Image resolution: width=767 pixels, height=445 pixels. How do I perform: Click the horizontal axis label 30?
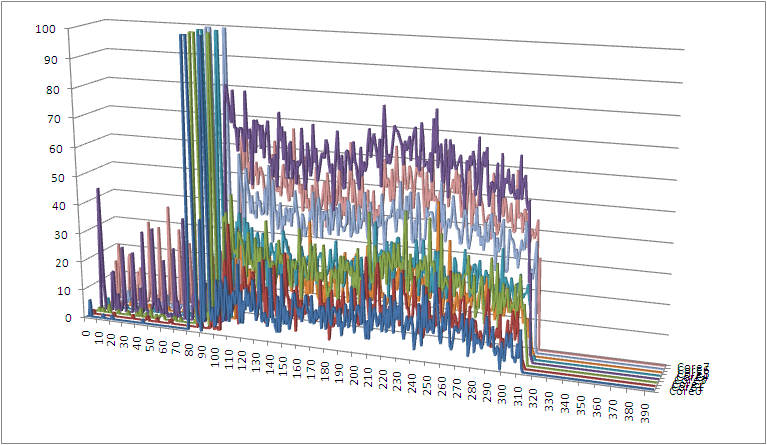(124, 342)
